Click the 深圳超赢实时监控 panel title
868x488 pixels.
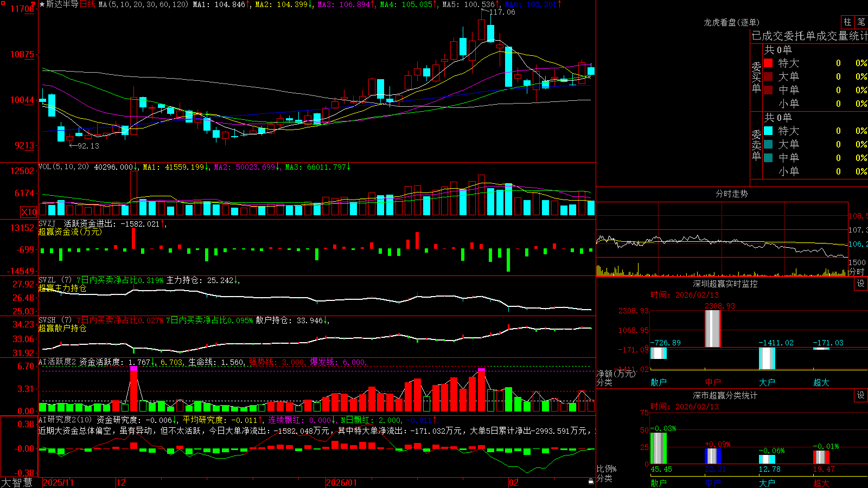click(x=725, y=284)
